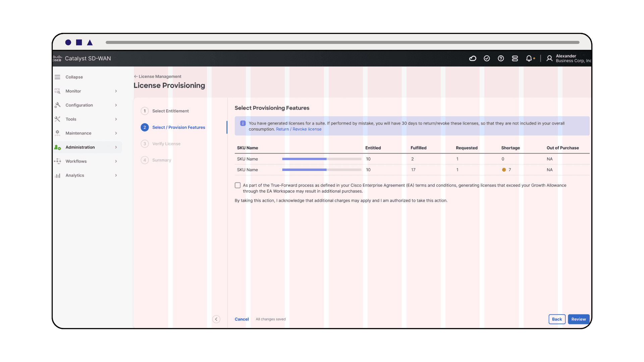644x362 pixels.
Task: Expand the Tools menu chevron
Action: (x=116, y=119)
